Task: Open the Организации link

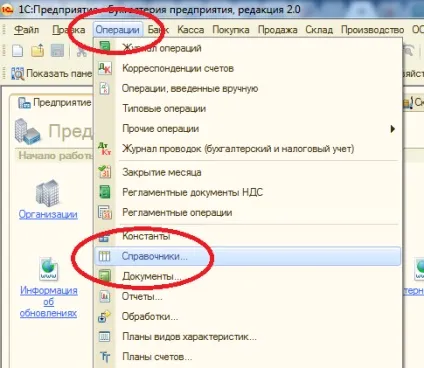Action: coord(48,214)
